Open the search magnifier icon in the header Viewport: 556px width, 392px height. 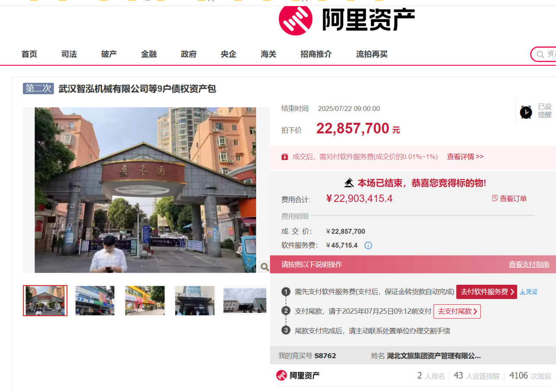pos(540,54)
